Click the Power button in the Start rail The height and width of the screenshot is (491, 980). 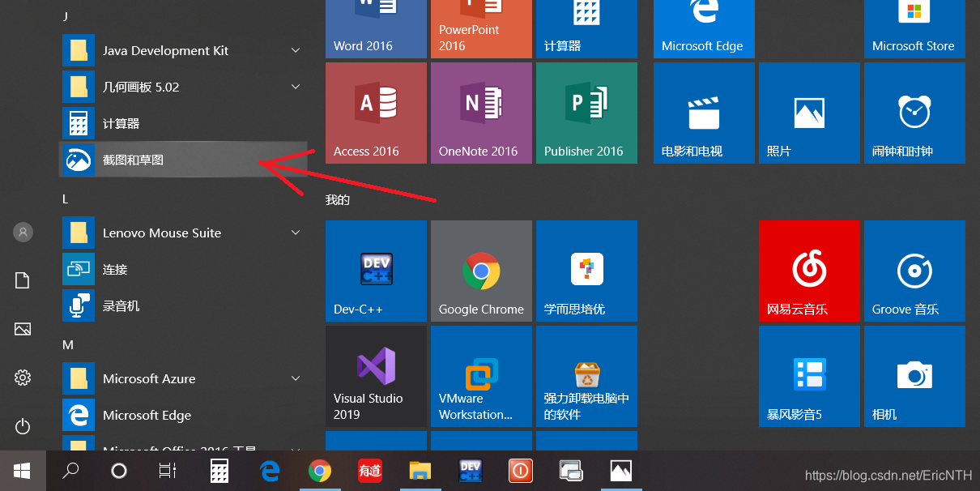click(23, 426)
